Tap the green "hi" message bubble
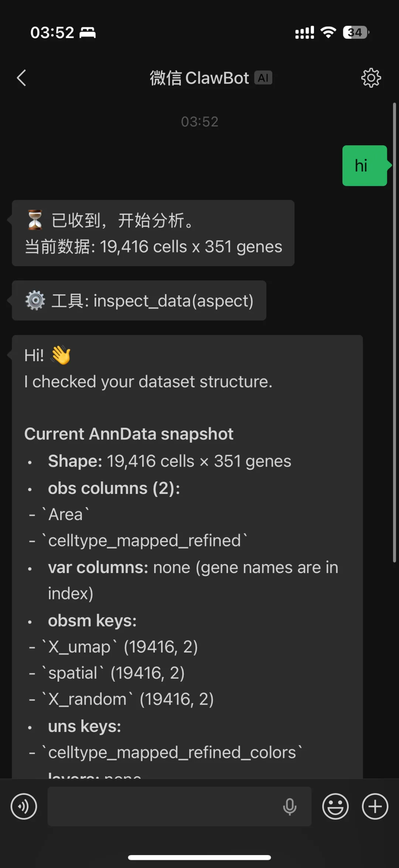The height and width of the screenshot is (868, 399). [364, 166]
